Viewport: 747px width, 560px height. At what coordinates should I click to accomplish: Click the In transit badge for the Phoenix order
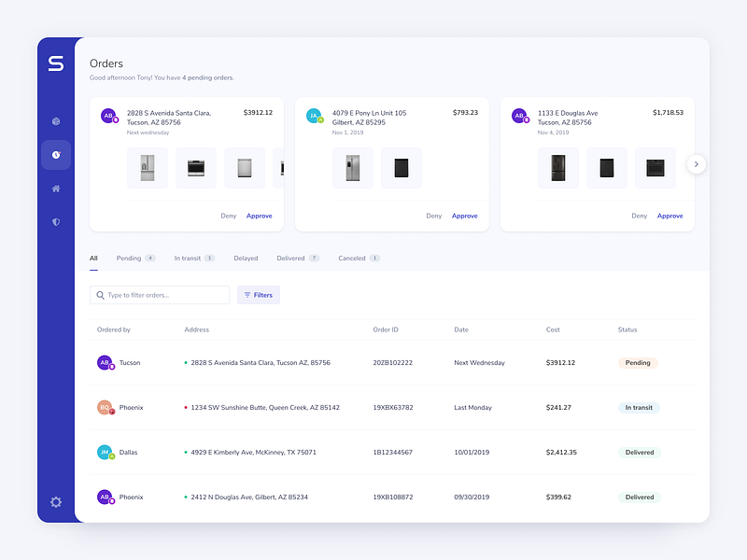point(639,407)
